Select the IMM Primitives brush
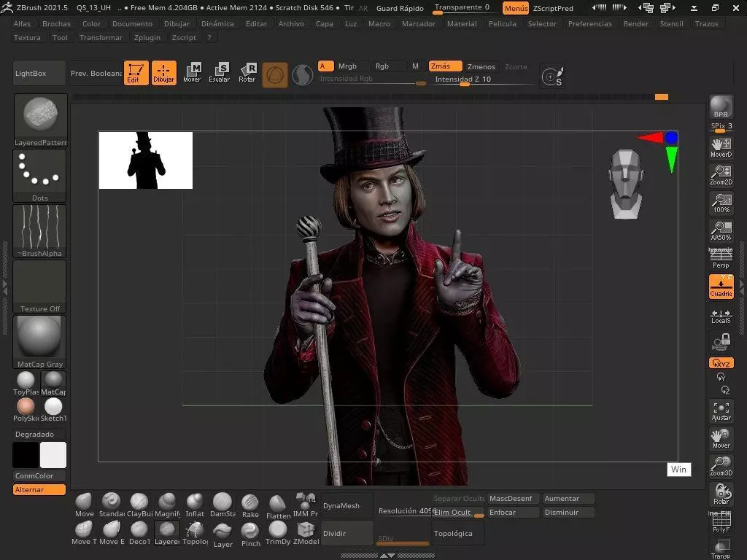The height and width of the screenshot is (560, 747). click(306, 505)
